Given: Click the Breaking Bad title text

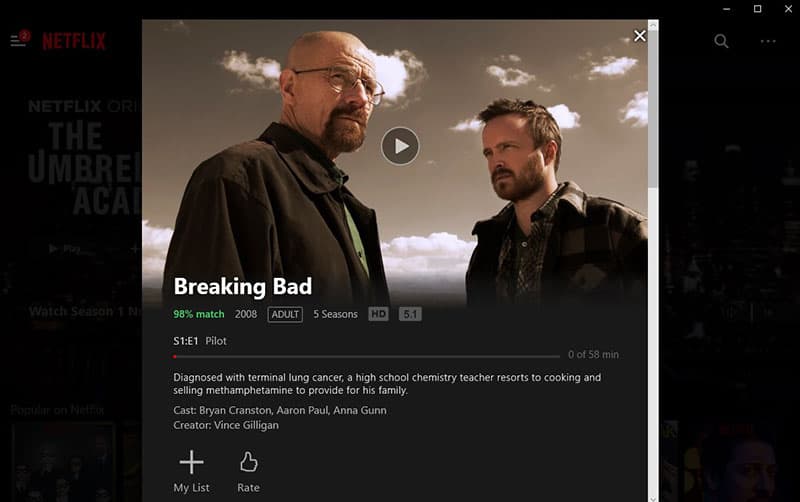Looking at the screenshot, I should coord(242,286).
